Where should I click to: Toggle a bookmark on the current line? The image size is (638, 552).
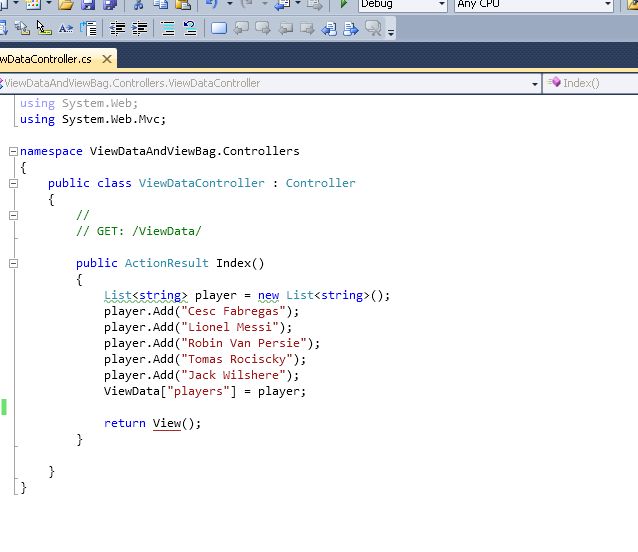coord(219,28)
